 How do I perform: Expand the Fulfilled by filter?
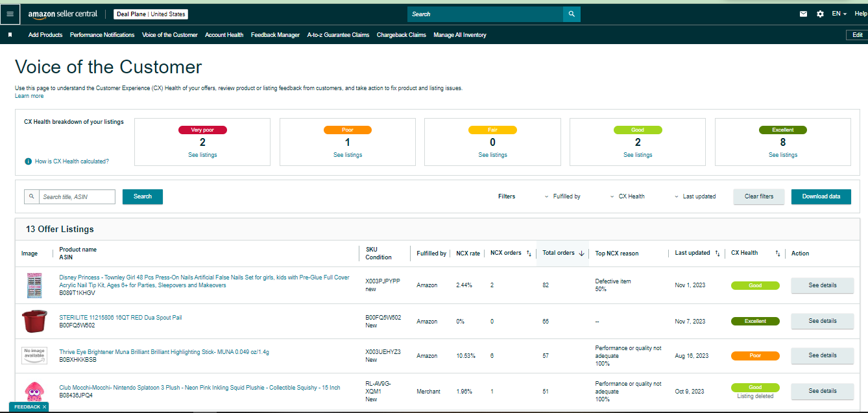[562, 196]
